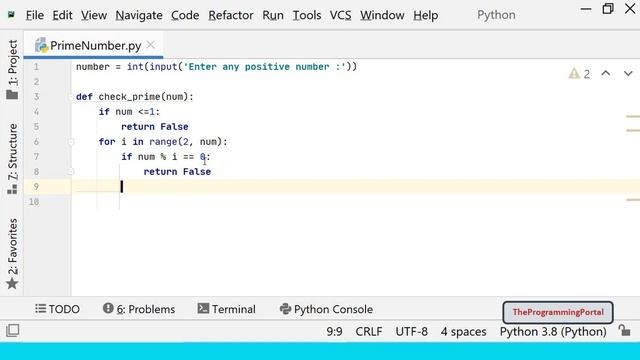Viewport: 640px width, 360px height.
Task: Click the bottom warning stripe in error gutter
Action: pos(633,200)
